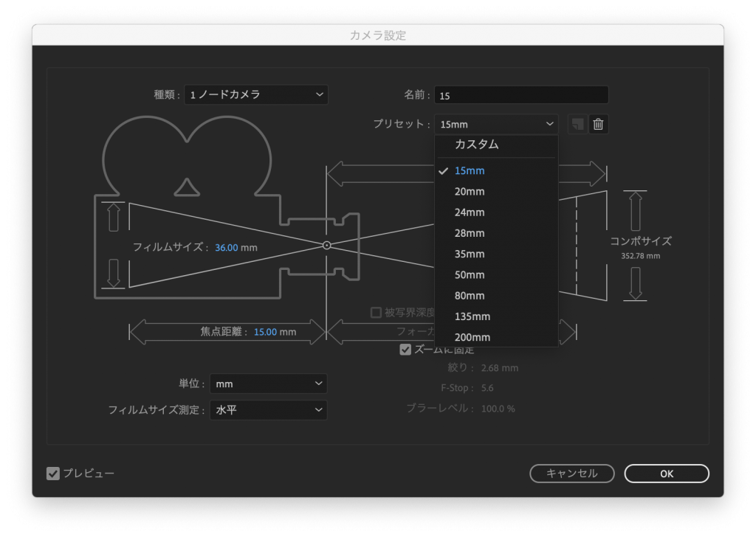The width and height of the screenshot is (756, 537).
Task: Toggle the ズームに固定 checkbox
Action: pyautogui.click(x=405, y=350)
